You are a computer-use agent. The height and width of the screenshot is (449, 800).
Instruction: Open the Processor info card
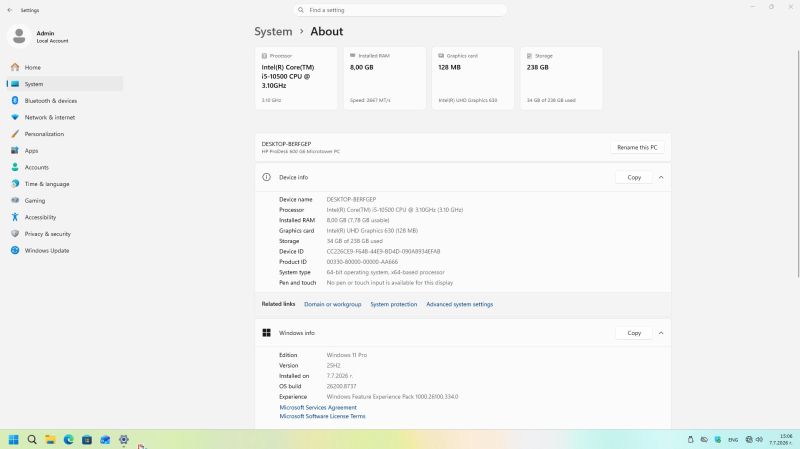pos(296,78)
